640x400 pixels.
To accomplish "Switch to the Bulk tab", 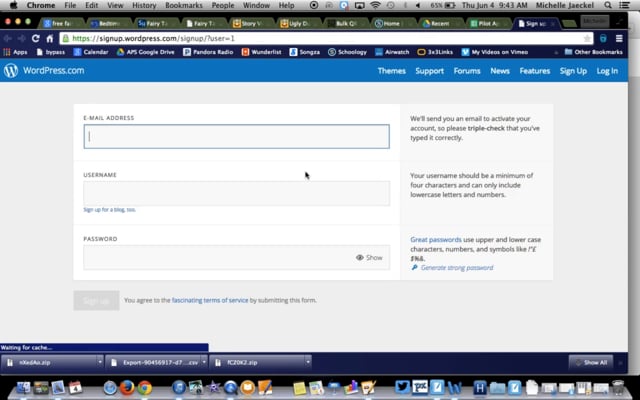I will [346, 24].
